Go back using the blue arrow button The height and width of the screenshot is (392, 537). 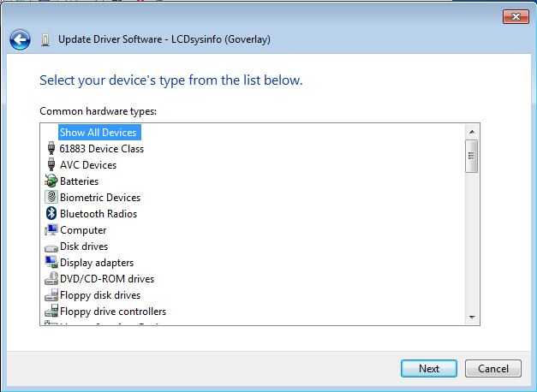tap(20, 39)
